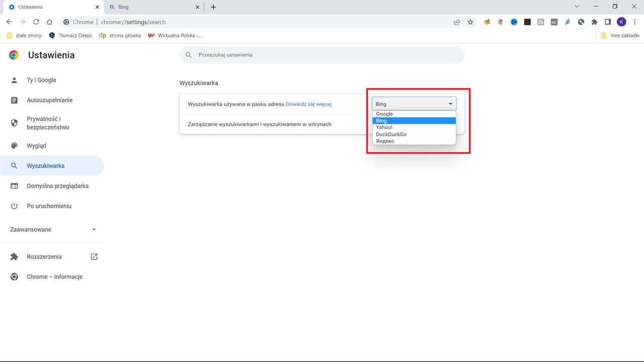Bookmark this page with the star icon
Image resolution: width=644 pixels, height=362 pixels.
point(470,22)
